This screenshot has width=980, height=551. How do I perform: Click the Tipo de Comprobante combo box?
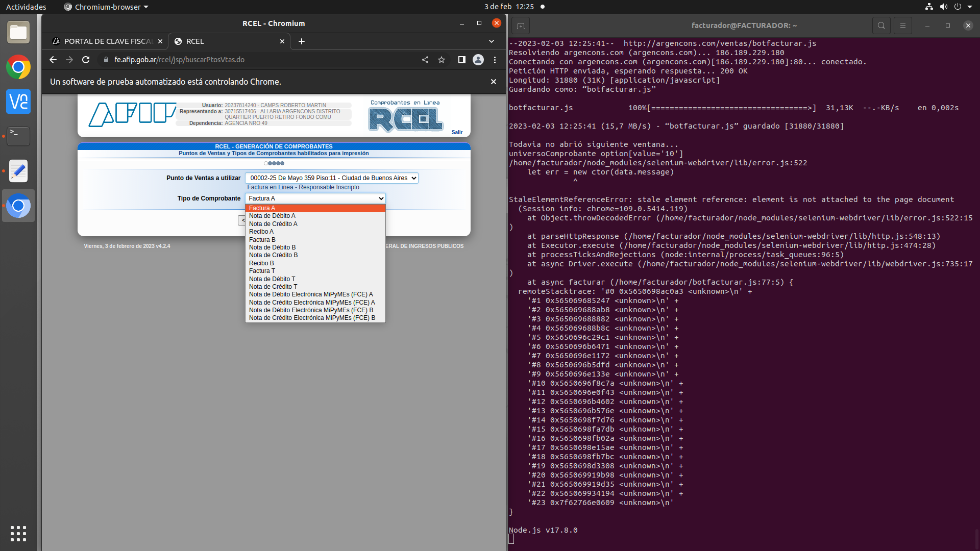click(315, 198)
